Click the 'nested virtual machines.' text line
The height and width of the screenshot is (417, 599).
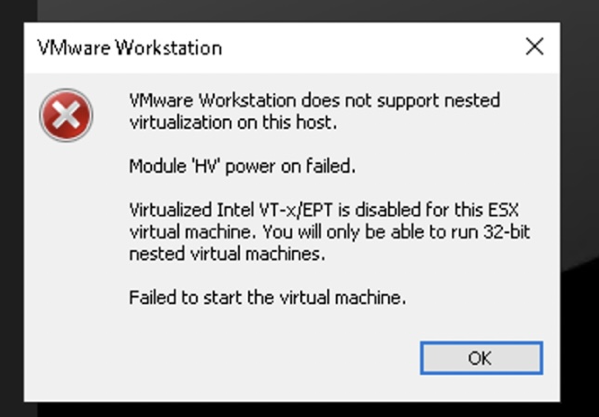tap(227, 254)
